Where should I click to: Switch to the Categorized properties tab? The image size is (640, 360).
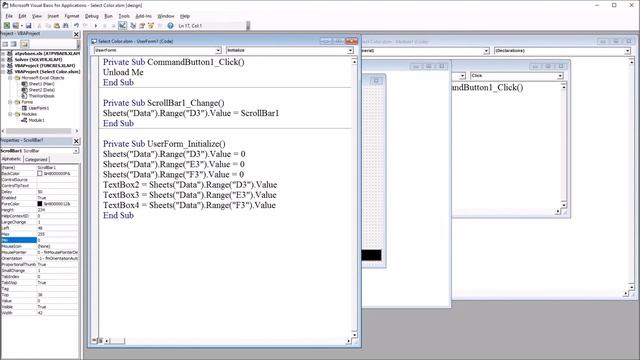point(36,160)
